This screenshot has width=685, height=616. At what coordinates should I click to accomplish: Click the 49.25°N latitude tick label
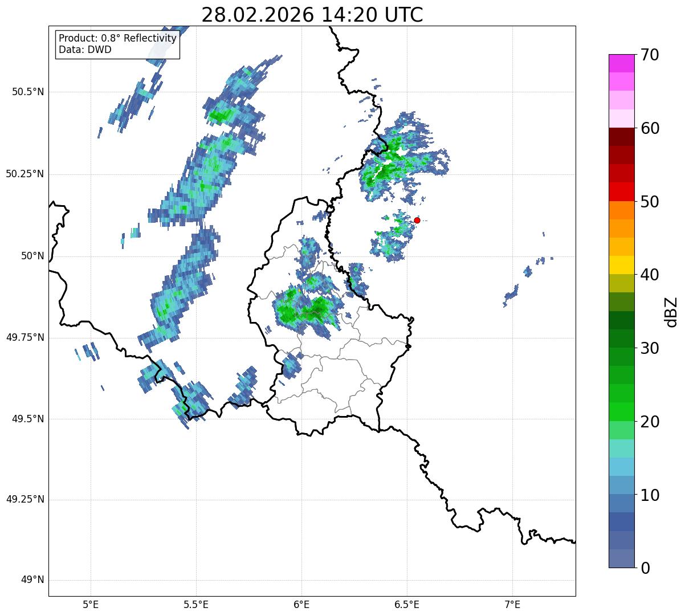[25, 500]
